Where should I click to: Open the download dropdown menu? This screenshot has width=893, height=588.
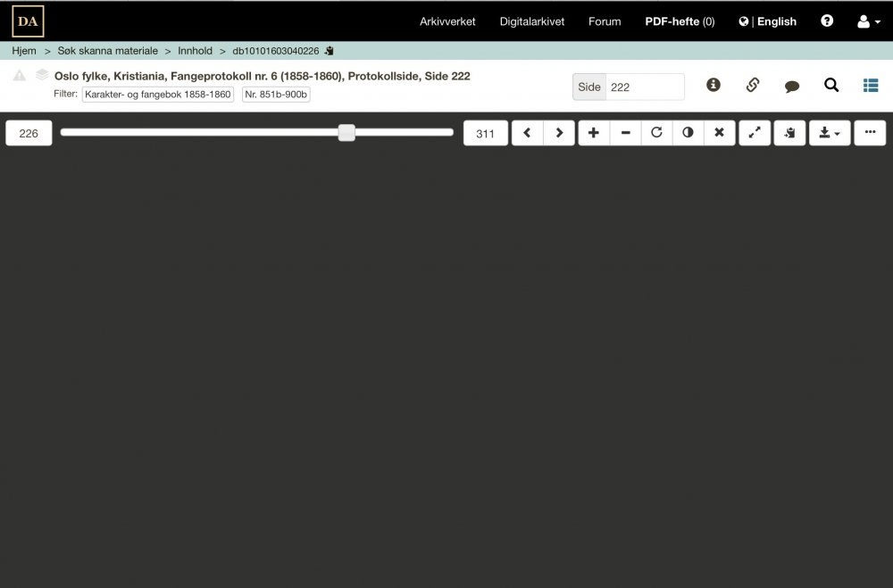coord(830,133)
